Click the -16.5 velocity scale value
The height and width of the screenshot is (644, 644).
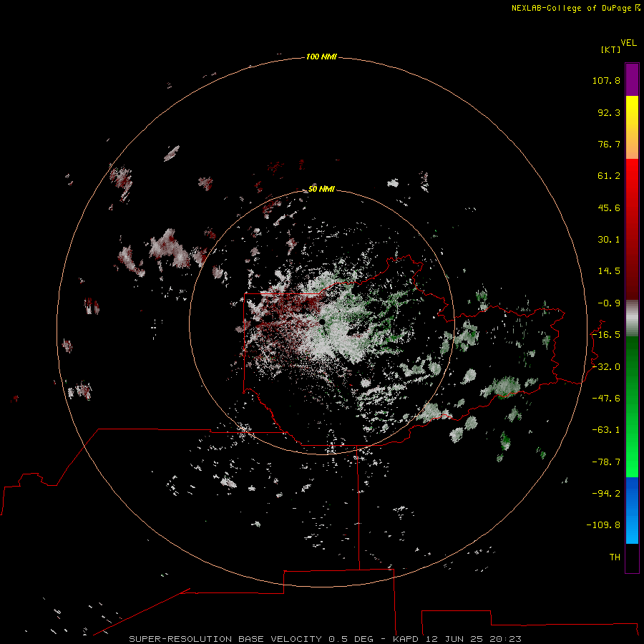[x=606, y=335]
